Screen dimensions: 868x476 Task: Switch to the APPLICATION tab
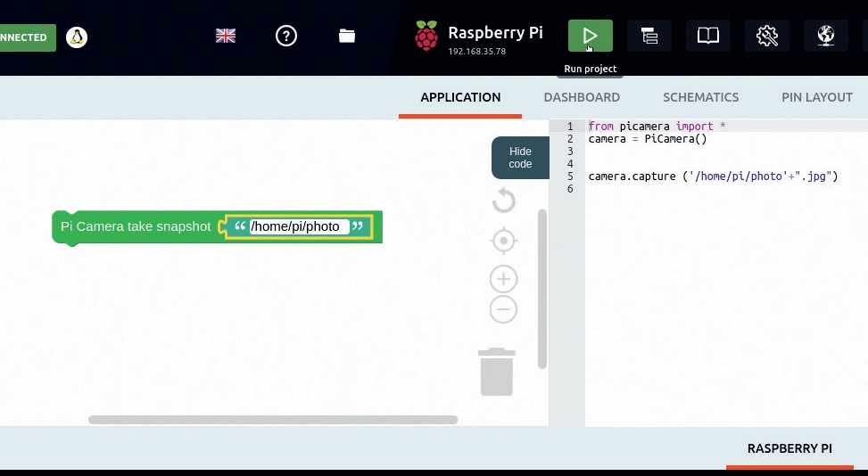460,97
